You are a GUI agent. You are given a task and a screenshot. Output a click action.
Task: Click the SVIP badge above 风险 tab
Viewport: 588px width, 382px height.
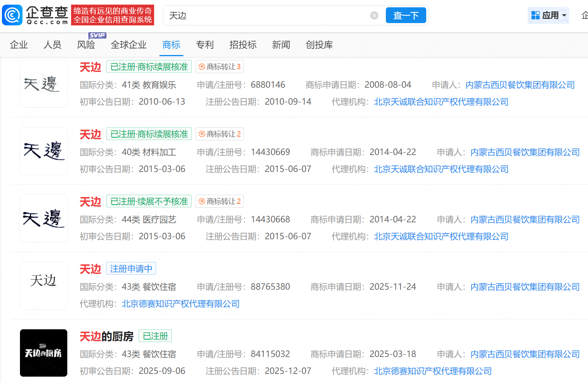coord(97,35)
